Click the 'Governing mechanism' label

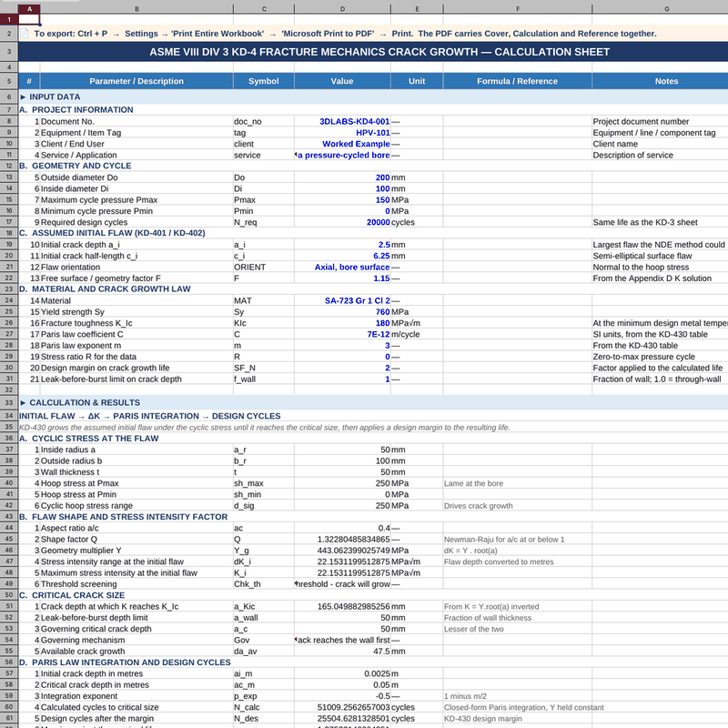coord(83,640)
